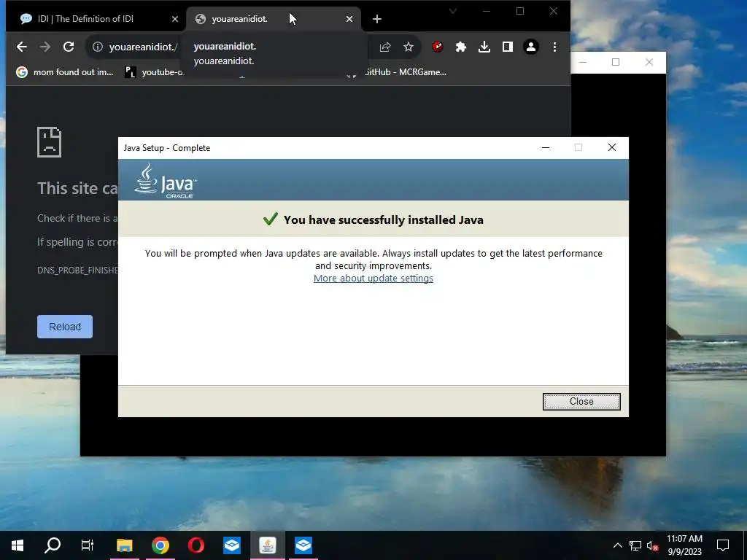The width and height of the screenshot is (747, 560).
Task: Open taskbar search
Action: (53, 545)
